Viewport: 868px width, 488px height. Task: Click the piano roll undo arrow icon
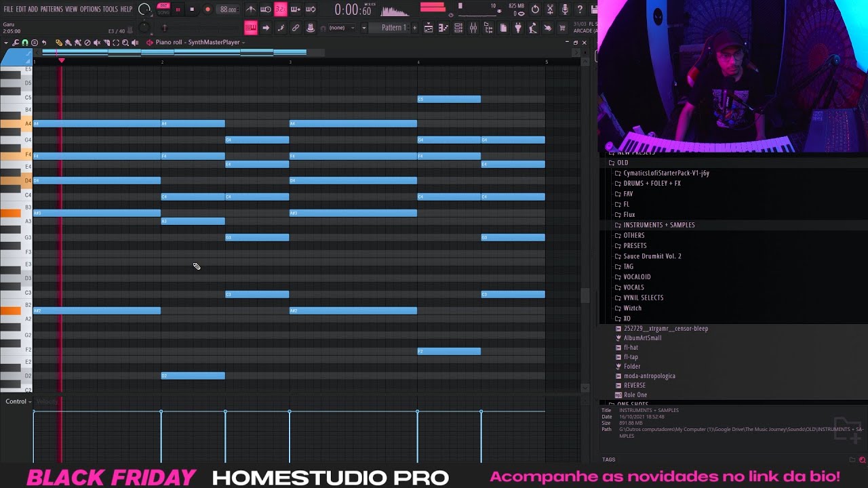pos(44,43)
